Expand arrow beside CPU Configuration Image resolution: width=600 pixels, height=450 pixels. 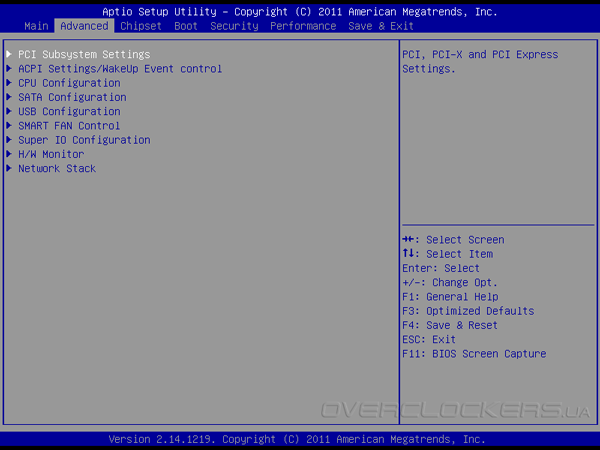[x=9, y=83]
